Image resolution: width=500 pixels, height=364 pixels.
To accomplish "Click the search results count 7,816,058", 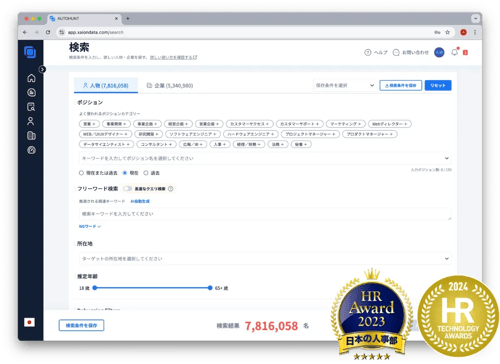I will [271, 326].
